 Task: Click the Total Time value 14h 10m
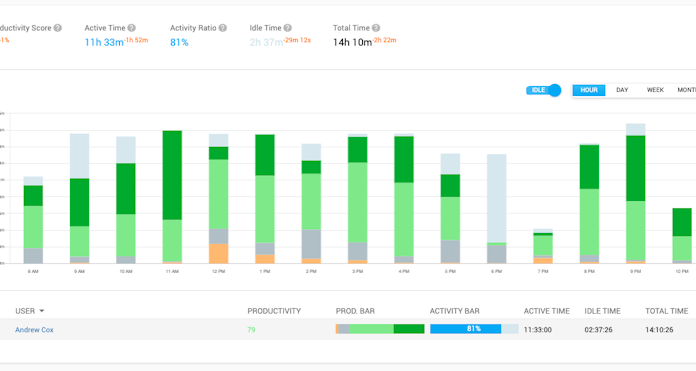352,43
